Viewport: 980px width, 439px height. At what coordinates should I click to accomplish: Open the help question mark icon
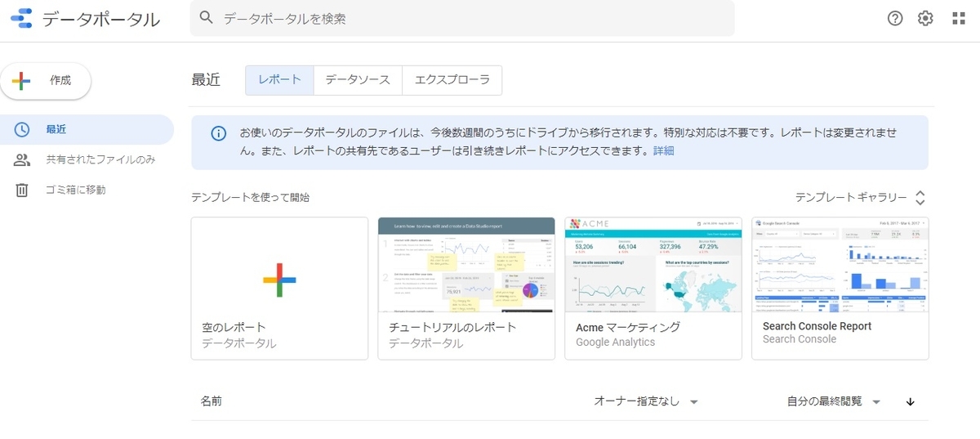[x=895, y=19]
